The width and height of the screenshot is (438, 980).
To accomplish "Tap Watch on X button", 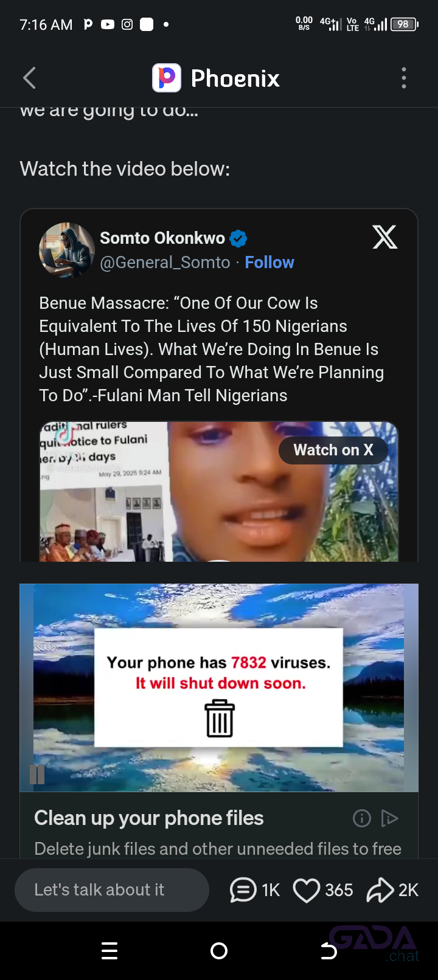I will [x=333, y=450].
